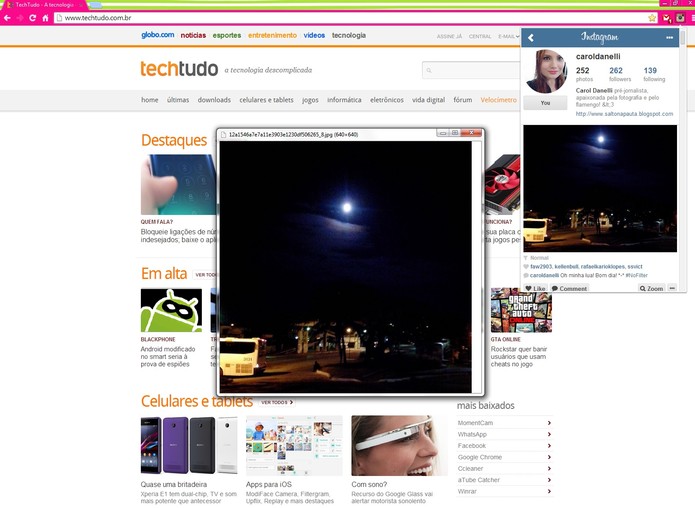This screenshot has width=695, height=508.
Task: Click the comment bubble icon beside caption
Action: 526,275
